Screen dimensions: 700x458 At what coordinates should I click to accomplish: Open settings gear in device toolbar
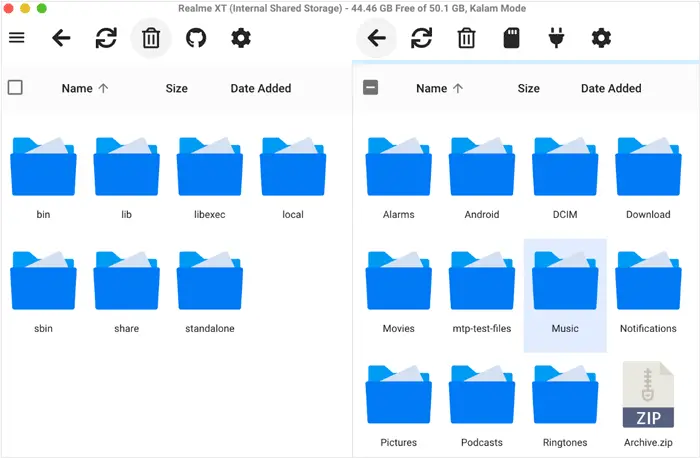click(x=601, y=38)
